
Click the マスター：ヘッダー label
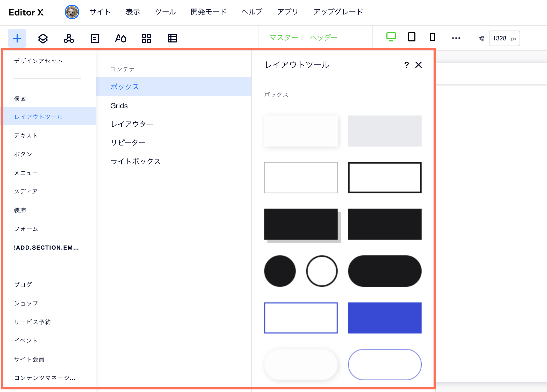click(304, 38)
